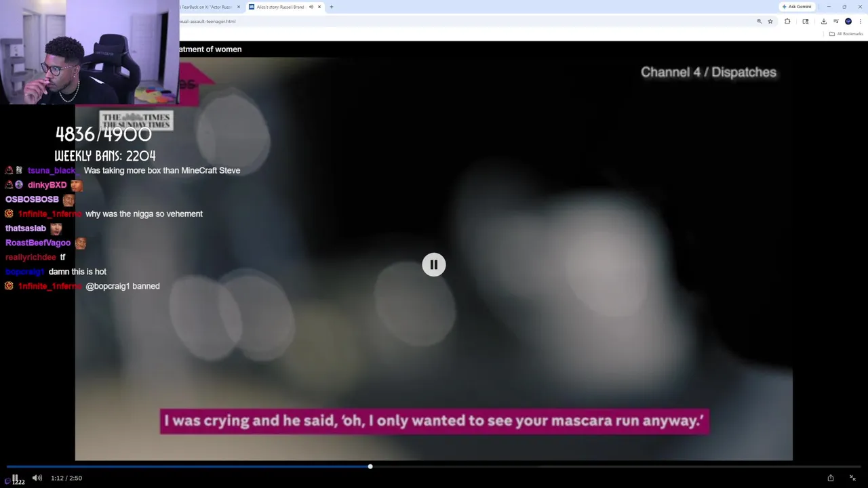Open the video share icon

point(830,478)
